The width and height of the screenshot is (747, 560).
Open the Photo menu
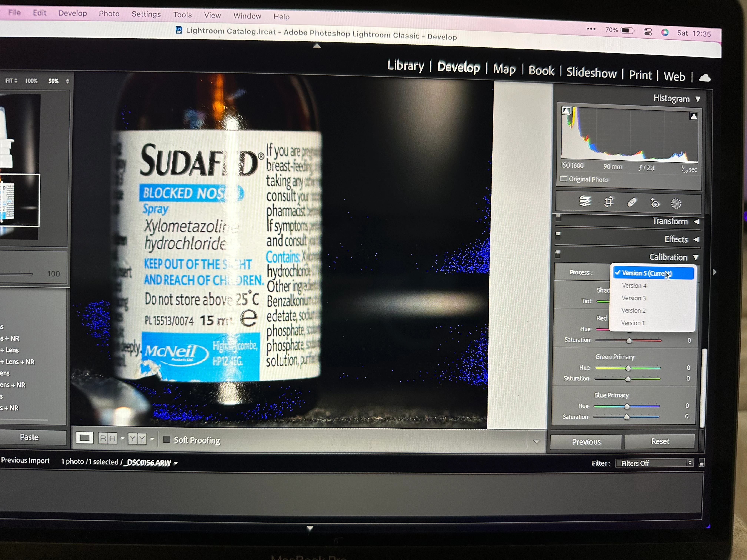[109, 14]
